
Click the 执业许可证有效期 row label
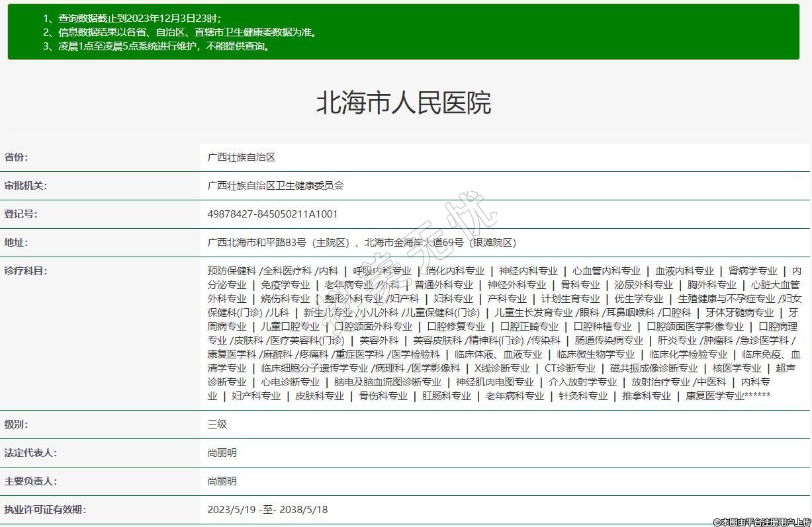click(x=45, y=510)
